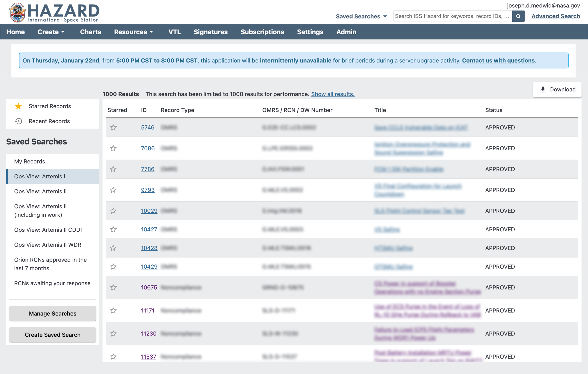Screen dimensions: 588x374
Task: Click the search magnifier icon button
Action: pyautogui.click(x=518, y=16)
